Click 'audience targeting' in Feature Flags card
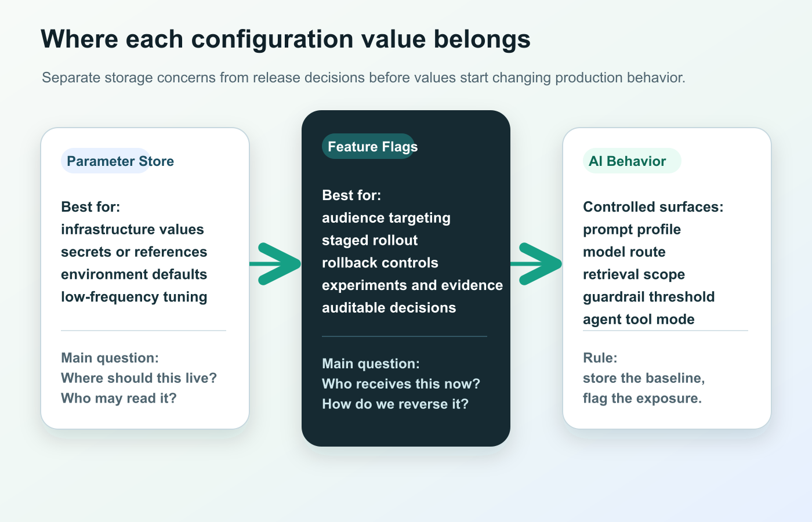 point(386,217)
